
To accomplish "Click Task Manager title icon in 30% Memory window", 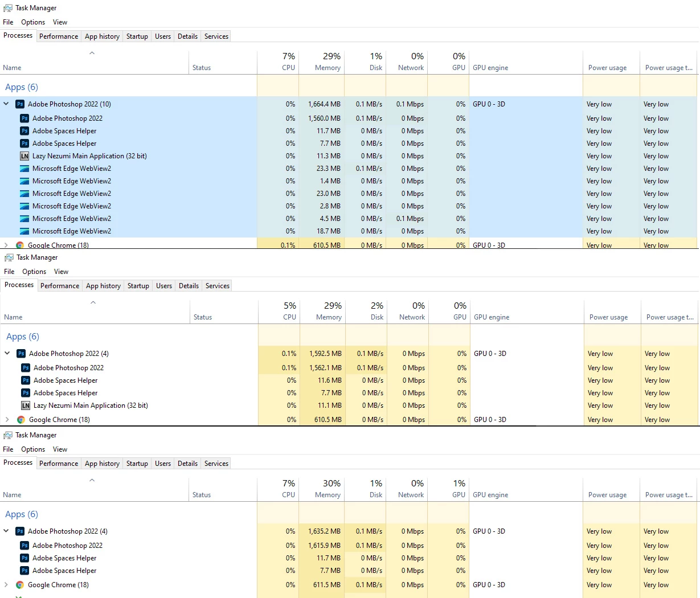I will pyautogui.click(x=8, y=435).
